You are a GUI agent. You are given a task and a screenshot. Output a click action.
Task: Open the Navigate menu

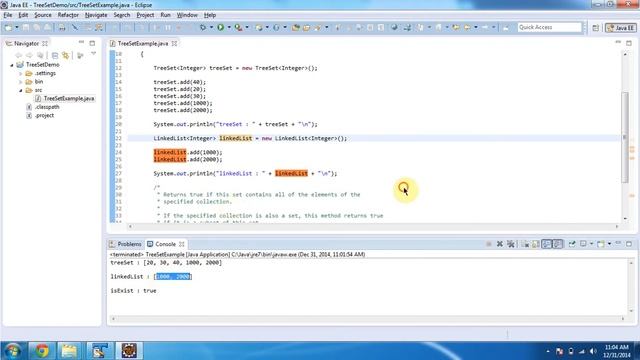coord(96,15)
